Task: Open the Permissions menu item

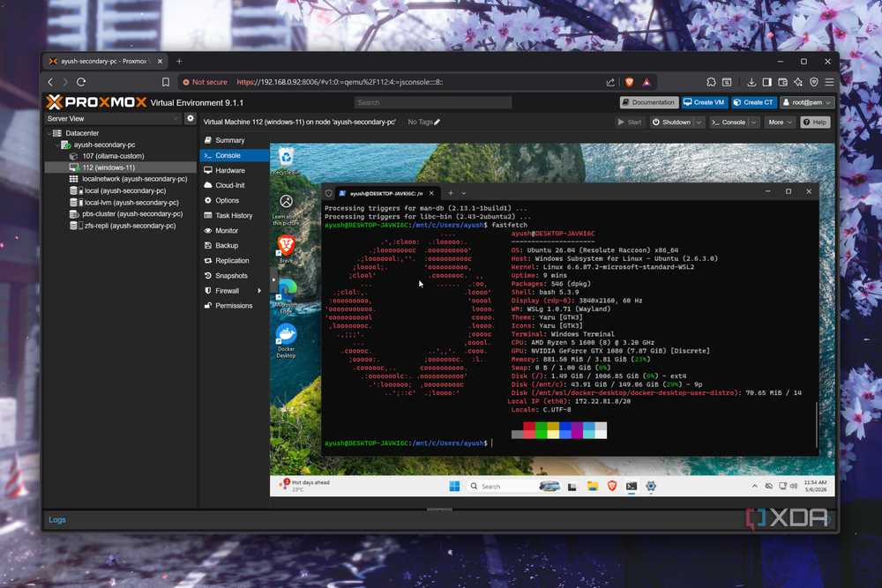Action: point(235,305)
